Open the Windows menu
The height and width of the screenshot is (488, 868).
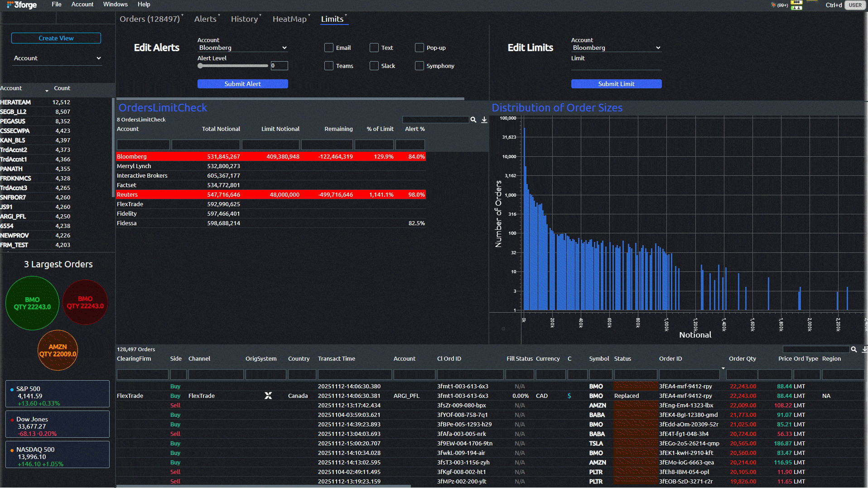click(115, 5)
